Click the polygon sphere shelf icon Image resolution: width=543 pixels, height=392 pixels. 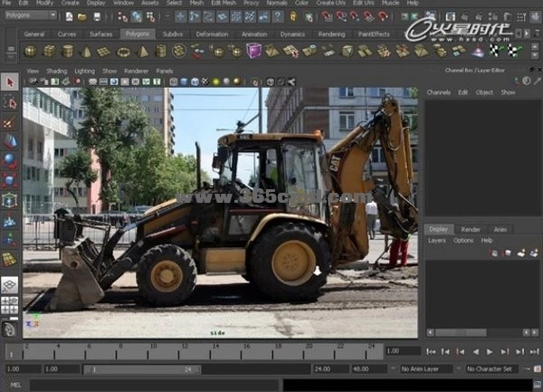[x=30, y=51]
